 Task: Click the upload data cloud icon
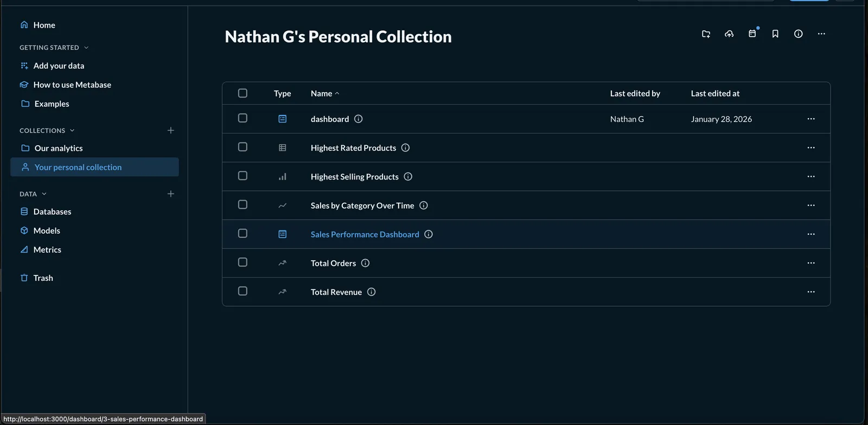729,34
